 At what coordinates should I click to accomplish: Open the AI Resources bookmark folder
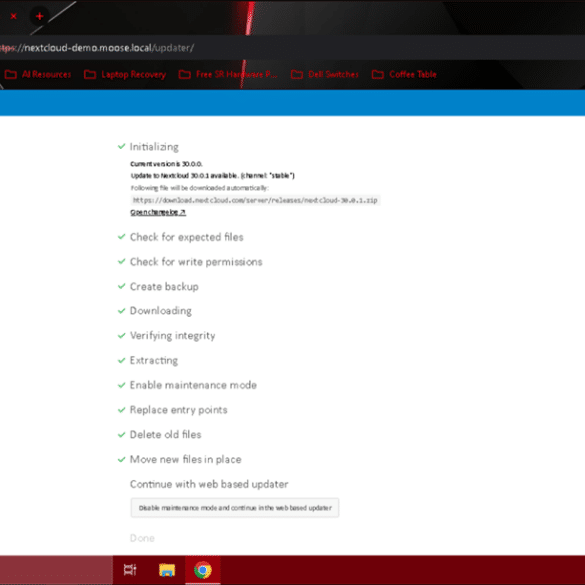38,74
